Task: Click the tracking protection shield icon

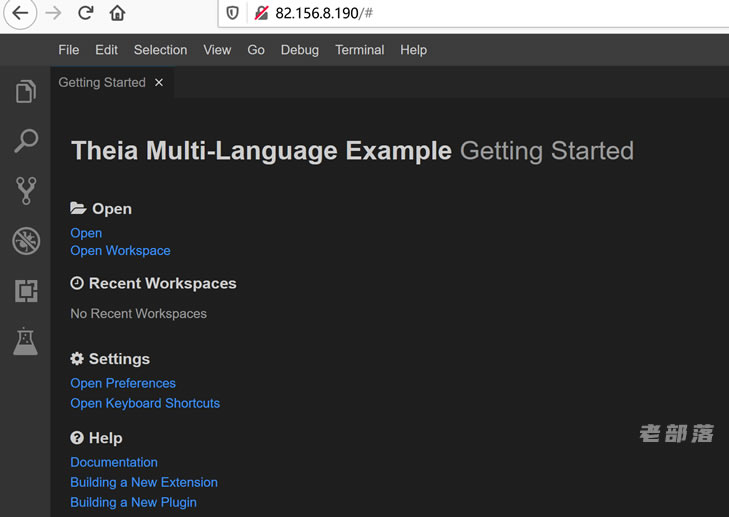Action: [232, 13]
